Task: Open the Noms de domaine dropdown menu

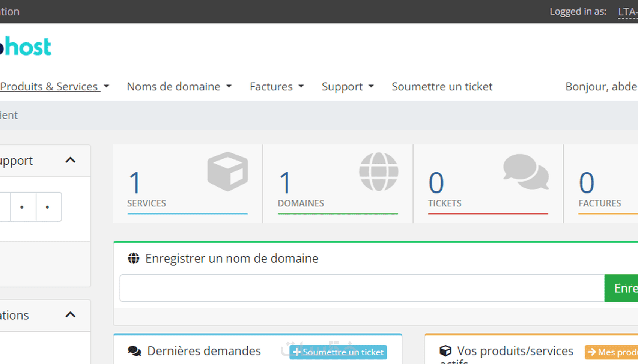Action: coord(179,87)
